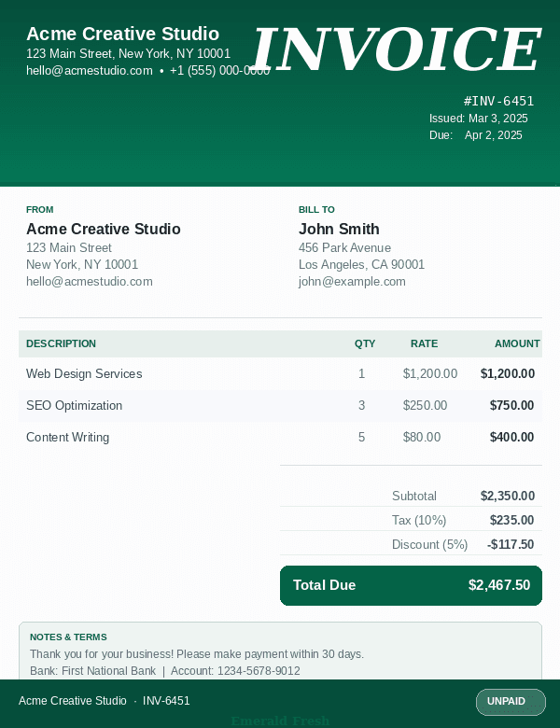Viewport: 560px width, 728px height.
Task: Click the john@example.com email
Action: click(x=352, y=281)
